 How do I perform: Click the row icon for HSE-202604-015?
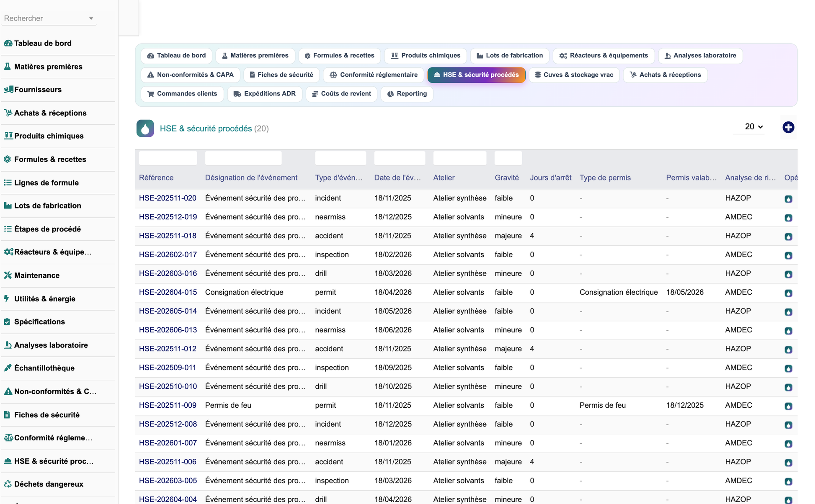788,293
